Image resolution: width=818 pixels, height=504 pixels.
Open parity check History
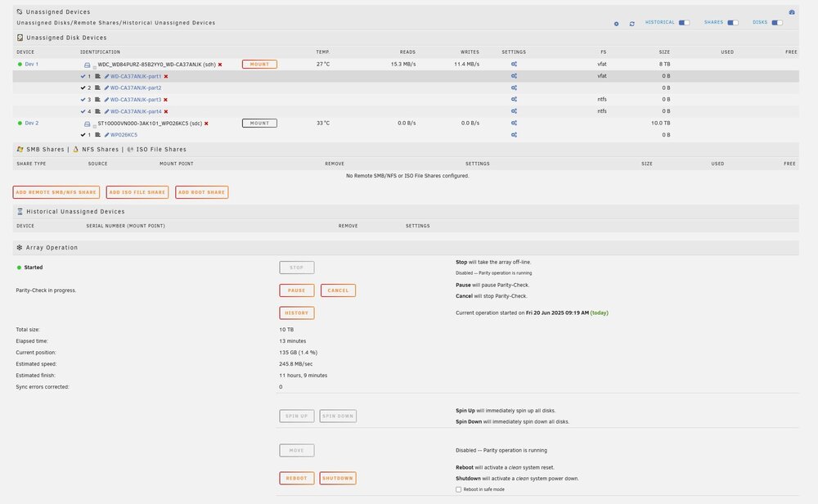[x=296, y=313]
